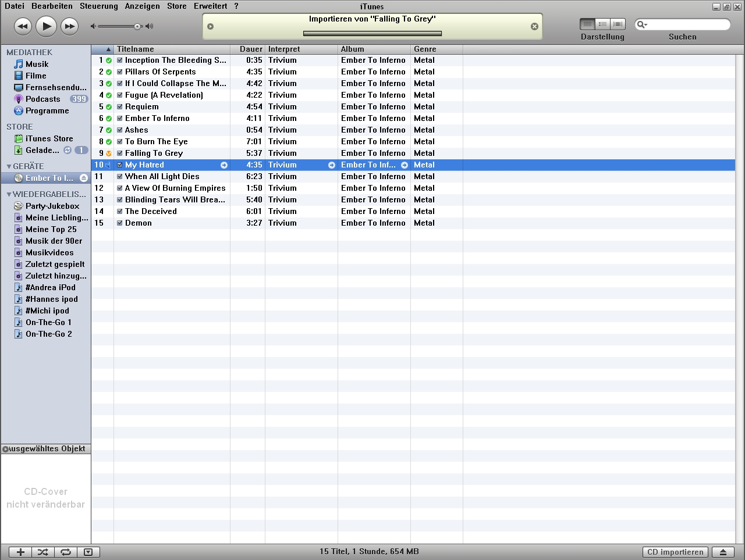Viewport: 745px width, 560px height.
Task: Sort by the Genre column header
Action: pos(437,49)
